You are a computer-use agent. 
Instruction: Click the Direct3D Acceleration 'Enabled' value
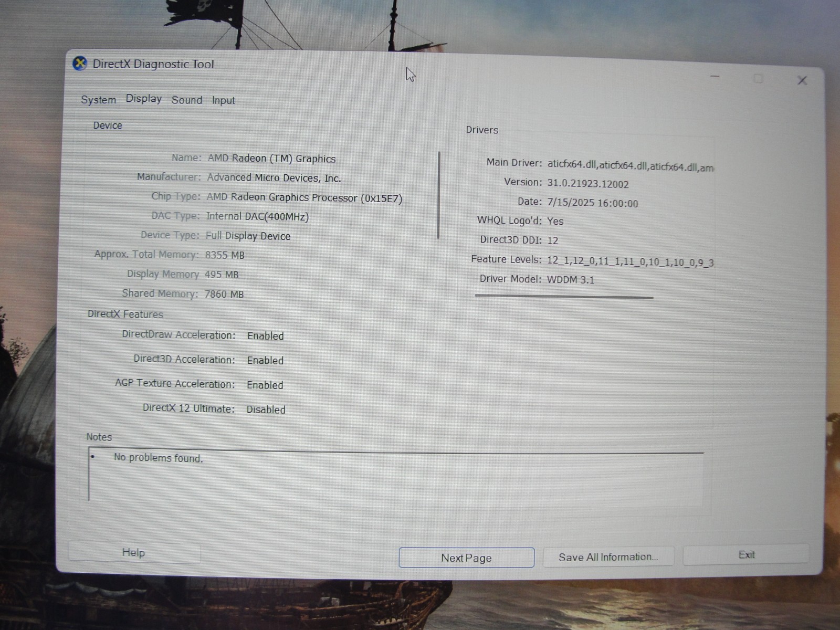pos(265,361)
